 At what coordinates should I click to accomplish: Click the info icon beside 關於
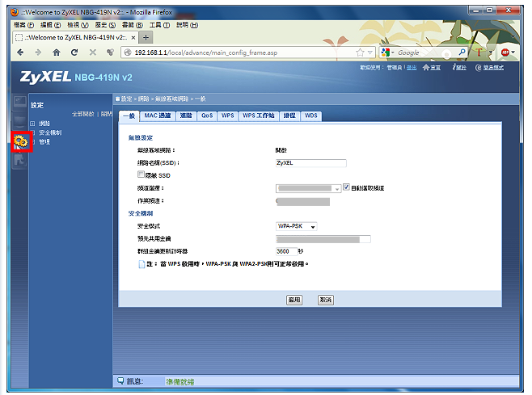tap(454, 67)
